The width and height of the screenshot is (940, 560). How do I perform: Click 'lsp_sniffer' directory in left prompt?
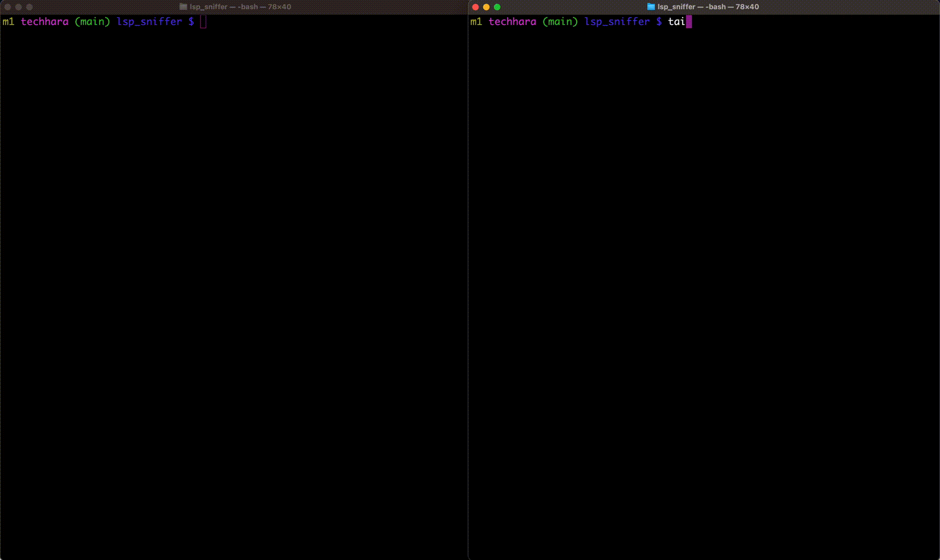(149, 22)
